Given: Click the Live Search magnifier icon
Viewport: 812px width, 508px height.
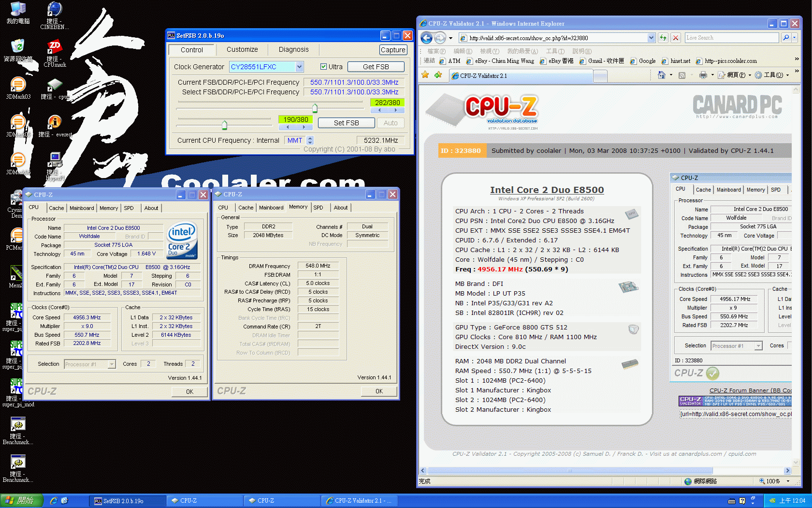Looking at the screenshot, I should coord(786,38).
